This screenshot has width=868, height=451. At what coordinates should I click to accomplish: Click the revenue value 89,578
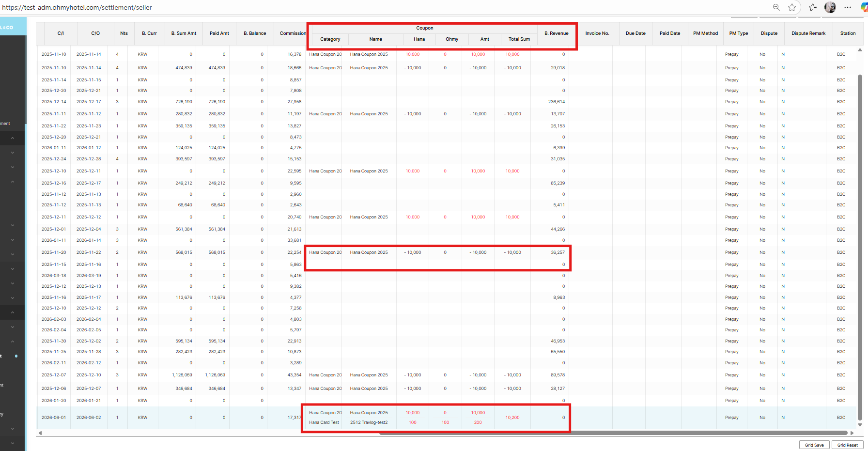click(558, 375)
